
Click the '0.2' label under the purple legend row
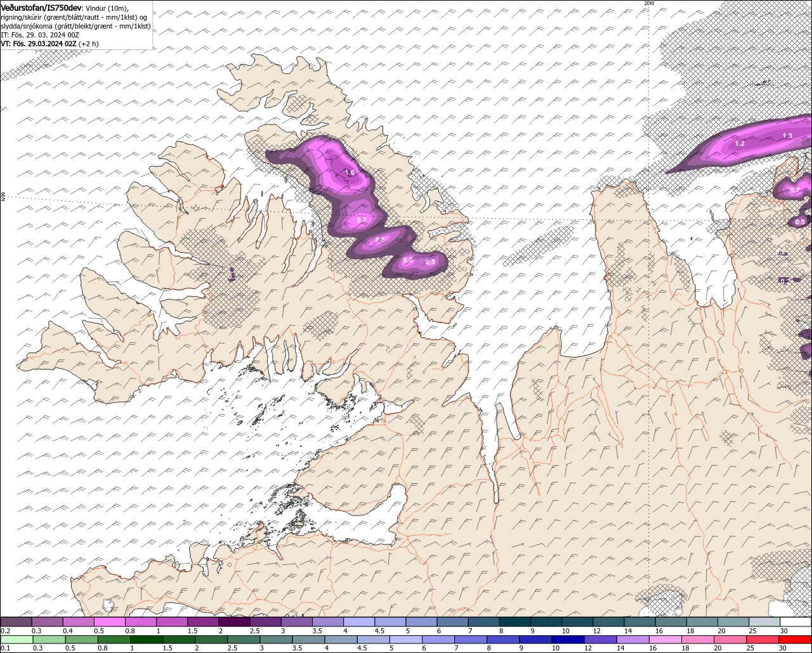(6, 631)
